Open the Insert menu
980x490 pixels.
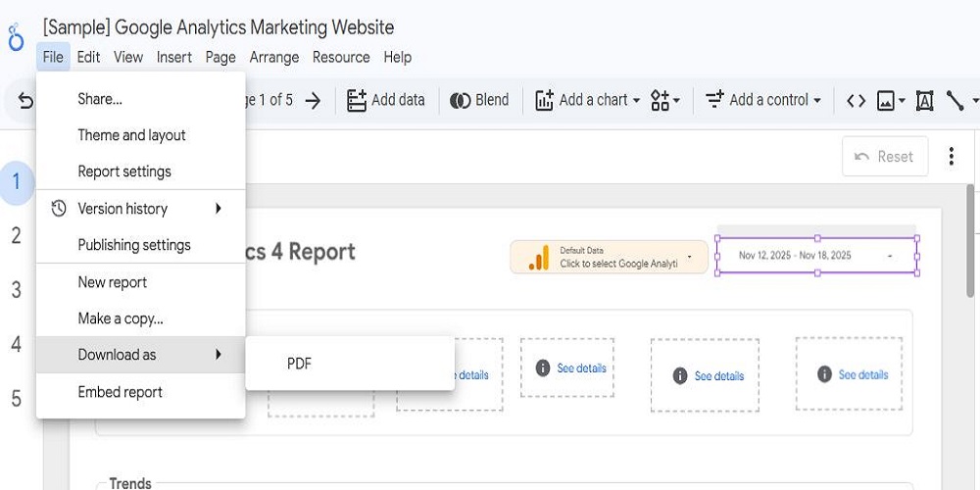coord(173,57)
